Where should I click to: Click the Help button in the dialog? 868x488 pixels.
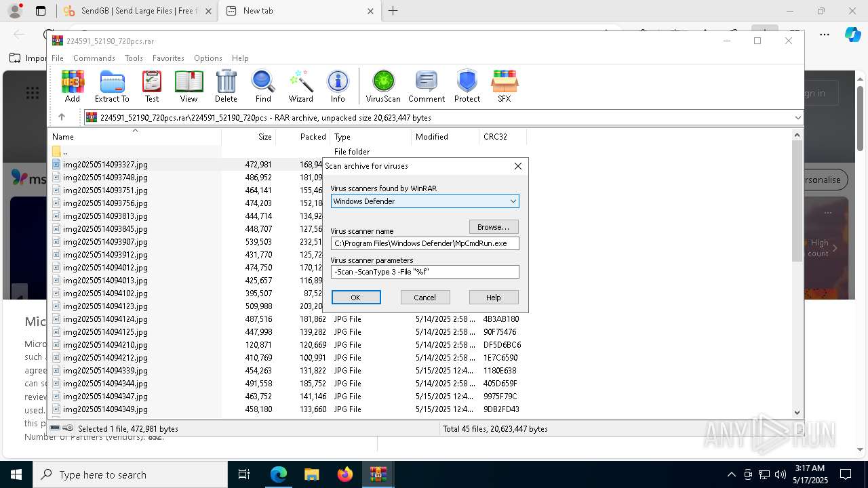[494, 298]
